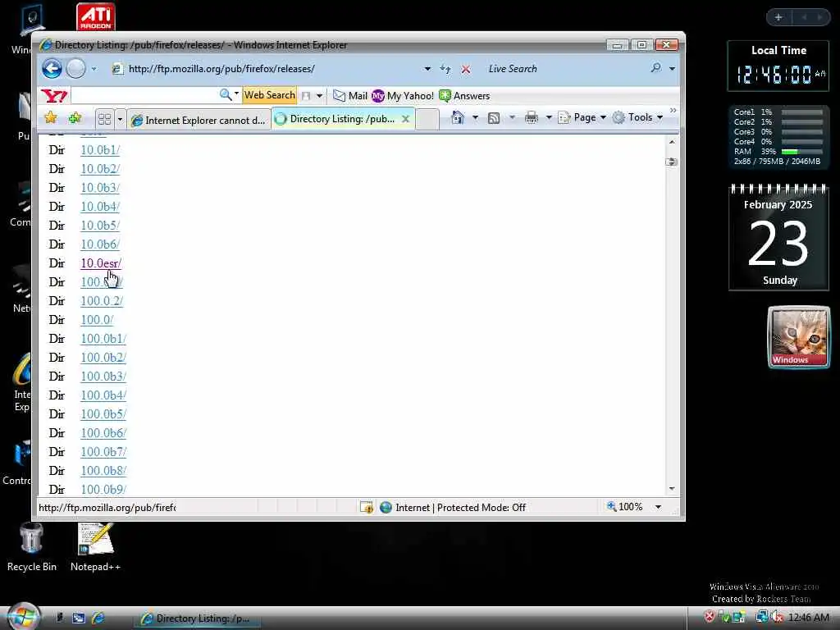Image resolution: width=840 pixels, height=630 pixels.
Task: Open Yahoo Answers toolbar button
Action: [464, 95]
